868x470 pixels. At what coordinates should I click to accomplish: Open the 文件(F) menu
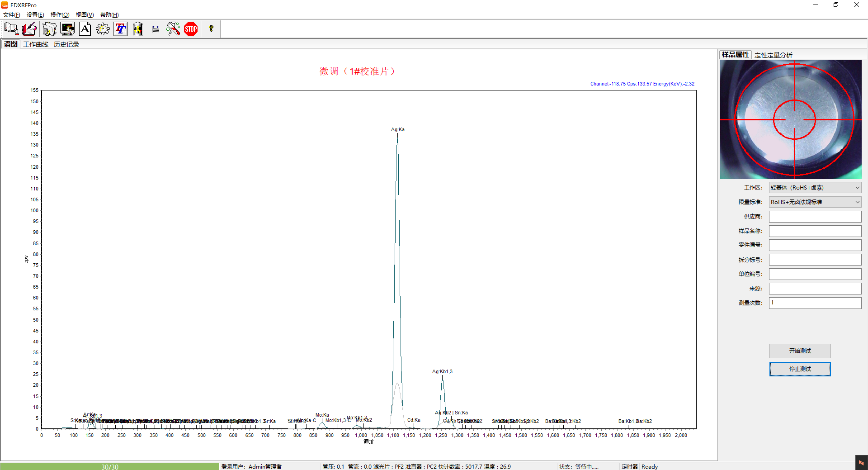click(x=11, y=15)
